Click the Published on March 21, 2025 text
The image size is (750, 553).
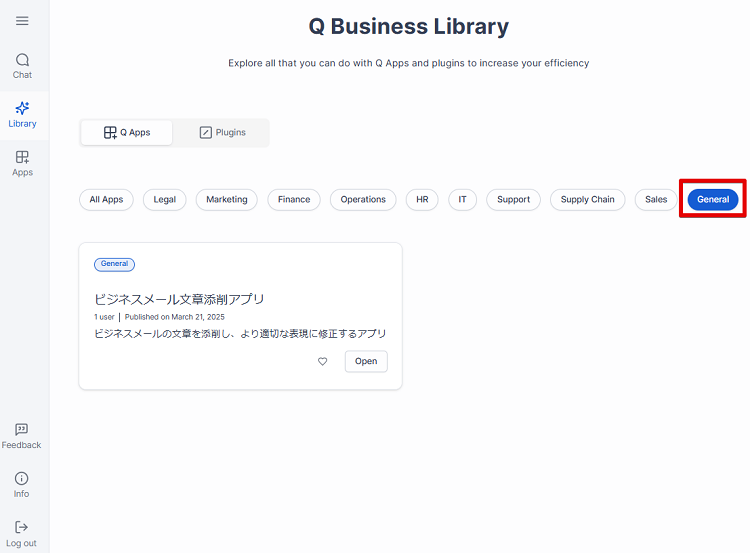(175, 317)
